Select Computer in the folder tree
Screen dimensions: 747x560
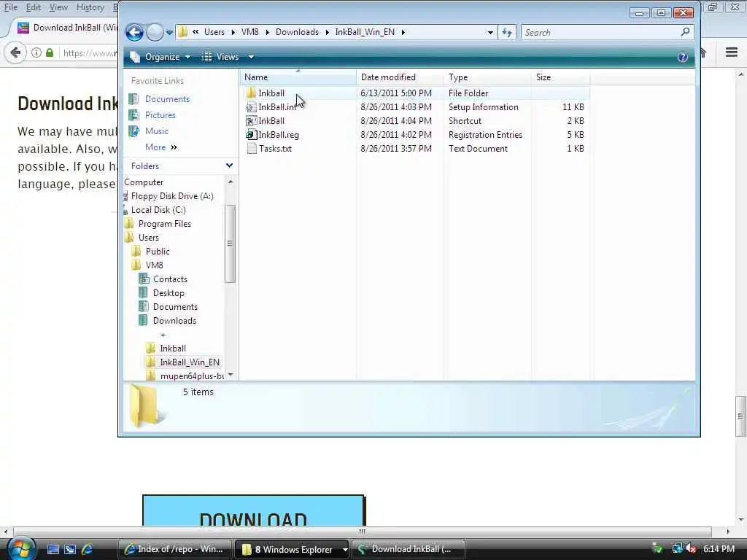tap(144, 182)
